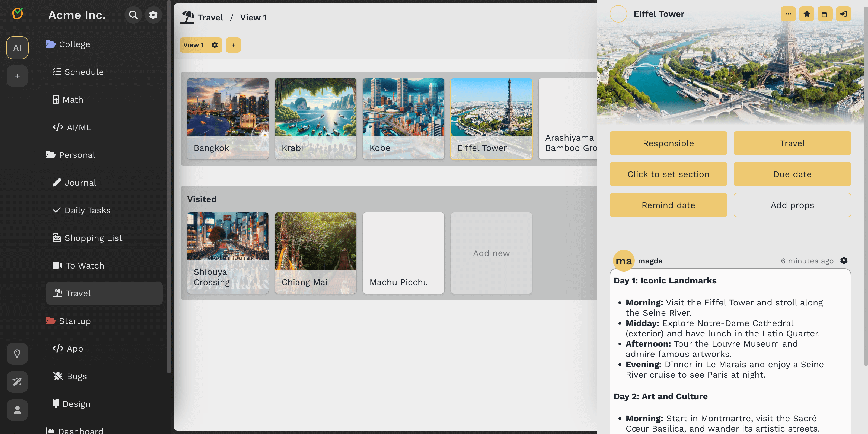Open the magic wand tool
Image resolution: width=868 pixels, height=434 pixels.
[17, 382]
